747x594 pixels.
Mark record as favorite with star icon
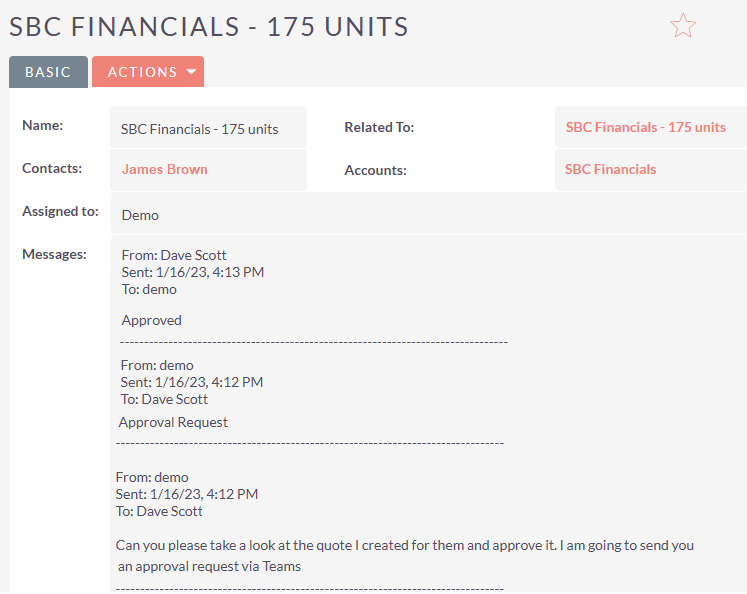tap(683, 26)
